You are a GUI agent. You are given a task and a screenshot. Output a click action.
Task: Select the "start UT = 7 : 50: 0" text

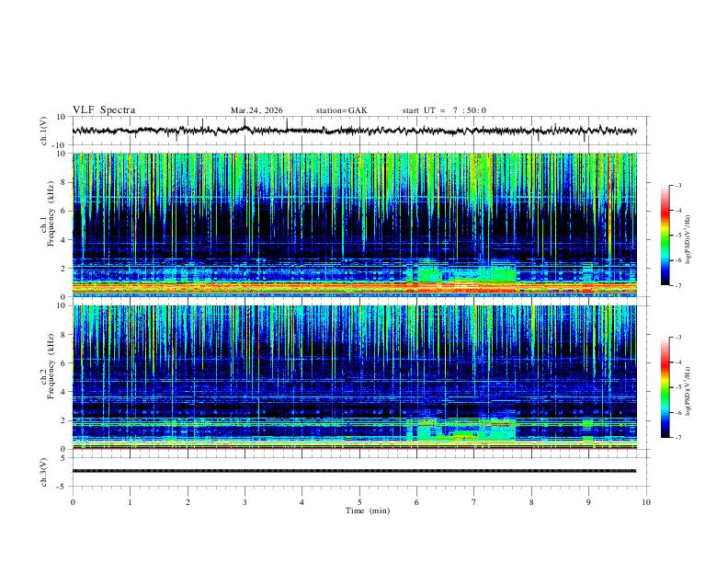[x=444, y=110]
